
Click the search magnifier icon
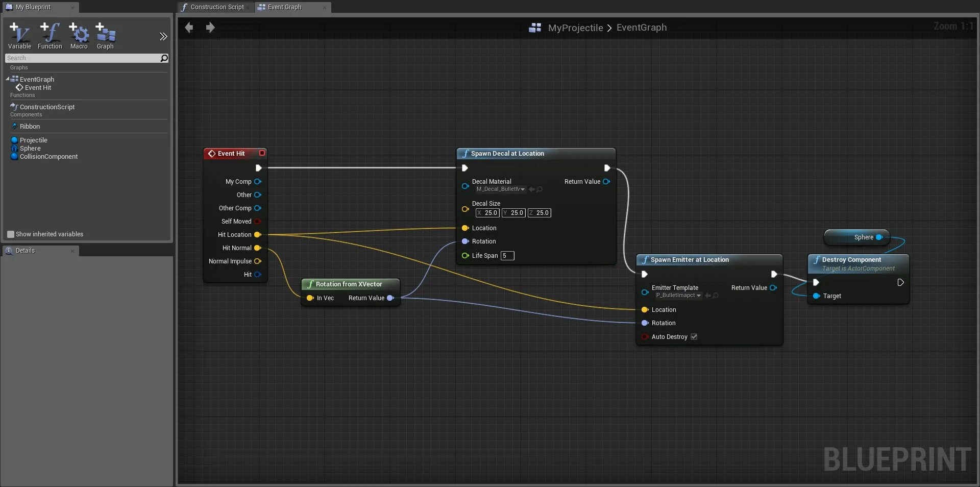pyautogui.click(x=164, y=58)
